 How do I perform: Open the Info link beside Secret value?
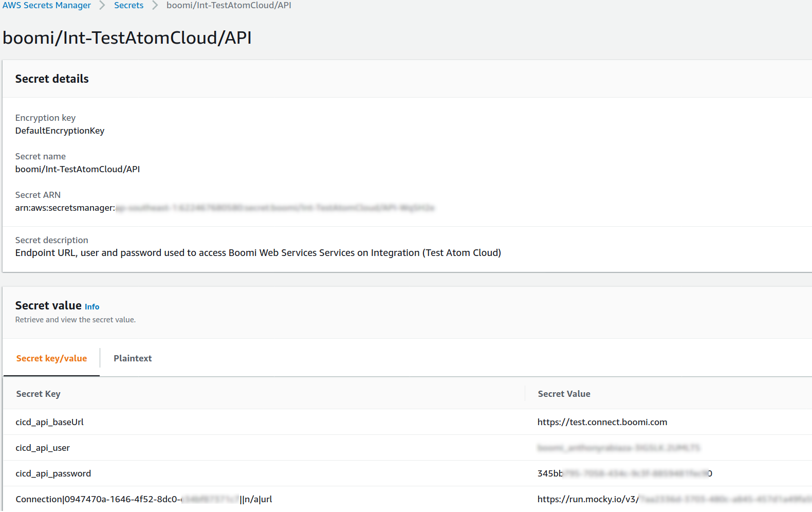(x=92, y=307)
